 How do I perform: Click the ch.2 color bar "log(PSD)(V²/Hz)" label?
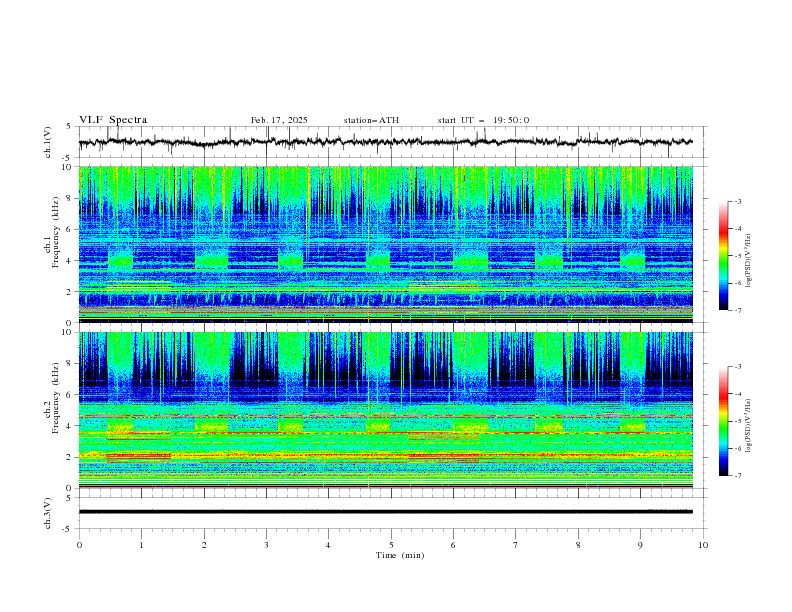point(750,425)
